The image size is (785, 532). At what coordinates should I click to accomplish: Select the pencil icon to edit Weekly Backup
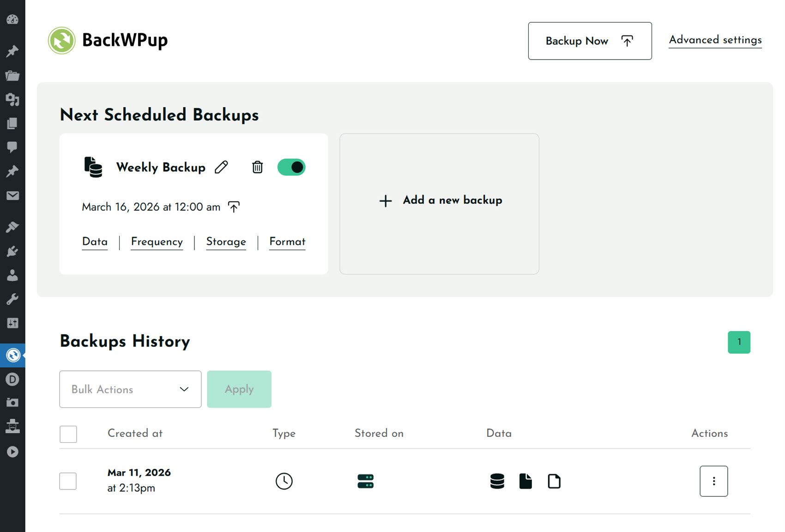[x=222, y=167]
